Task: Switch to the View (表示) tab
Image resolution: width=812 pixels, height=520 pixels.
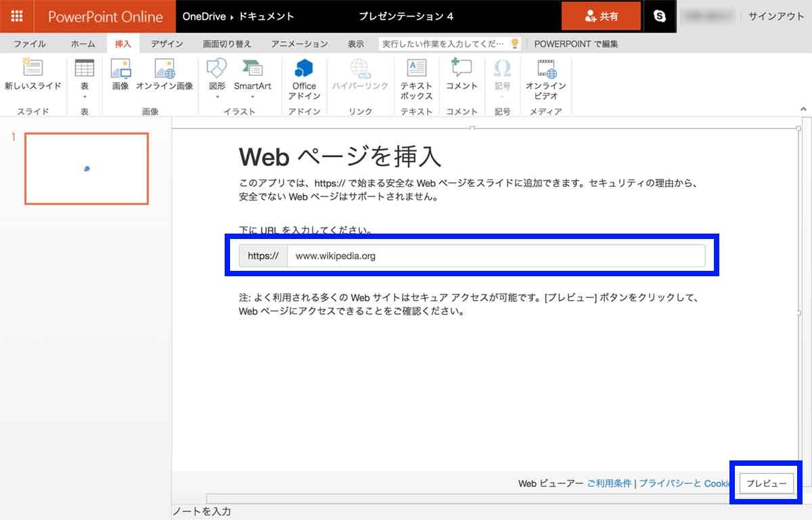Action: tap(356, 44)
